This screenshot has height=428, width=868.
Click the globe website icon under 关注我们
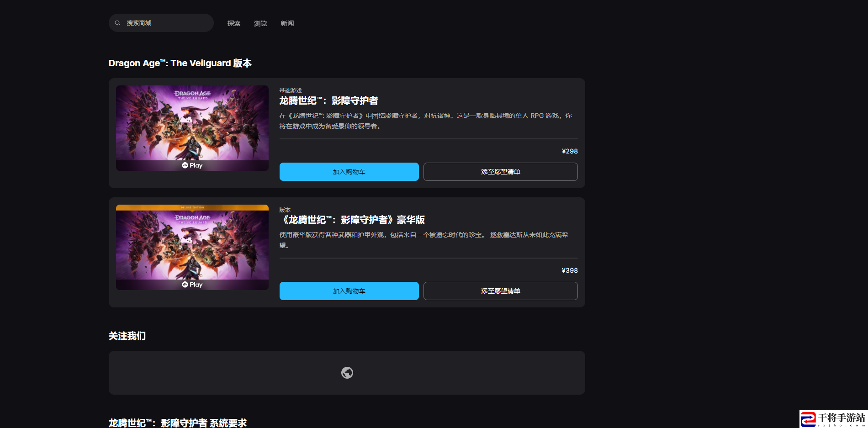(x=347, y=373)
